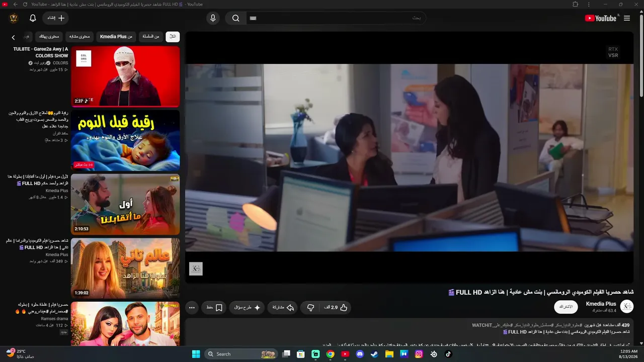Open the أول ما أتقابلنا movie thumbnail

pos(125,204)
